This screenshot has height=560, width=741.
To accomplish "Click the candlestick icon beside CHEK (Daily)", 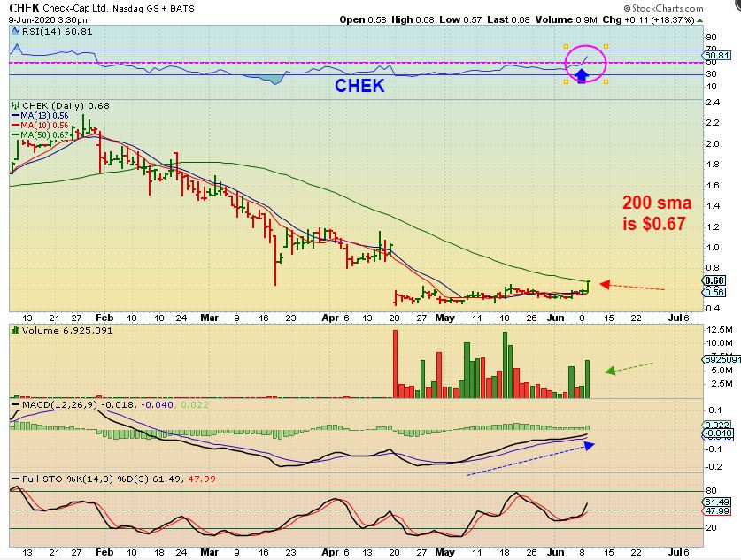I will [16, 106].
